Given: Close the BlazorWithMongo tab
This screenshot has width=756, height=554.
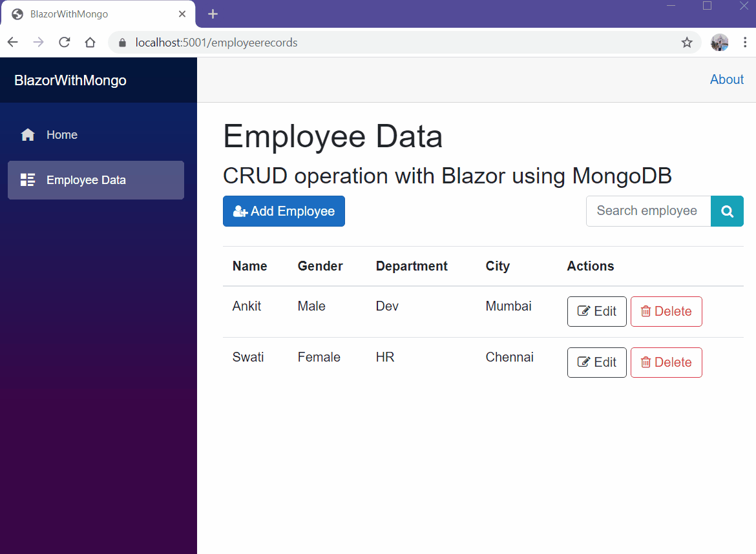Looking at the screenshot, I should tap(182, 14).
